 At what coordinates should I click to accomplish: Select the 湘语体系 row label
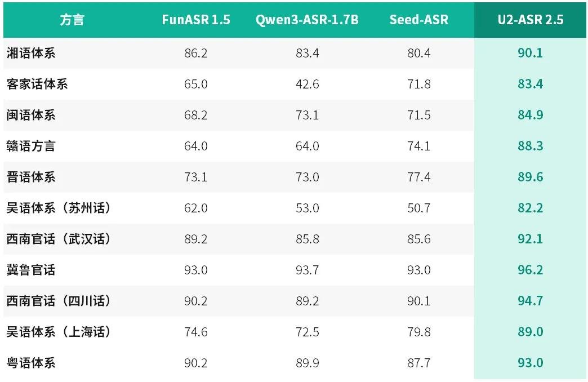point(31,53)
